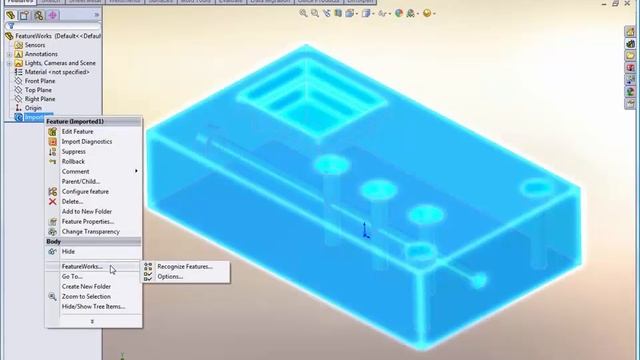Switch to DimXpertManager tab icon
The width and height of the screenshot is (640, 360).
click(x=53, y=16)
